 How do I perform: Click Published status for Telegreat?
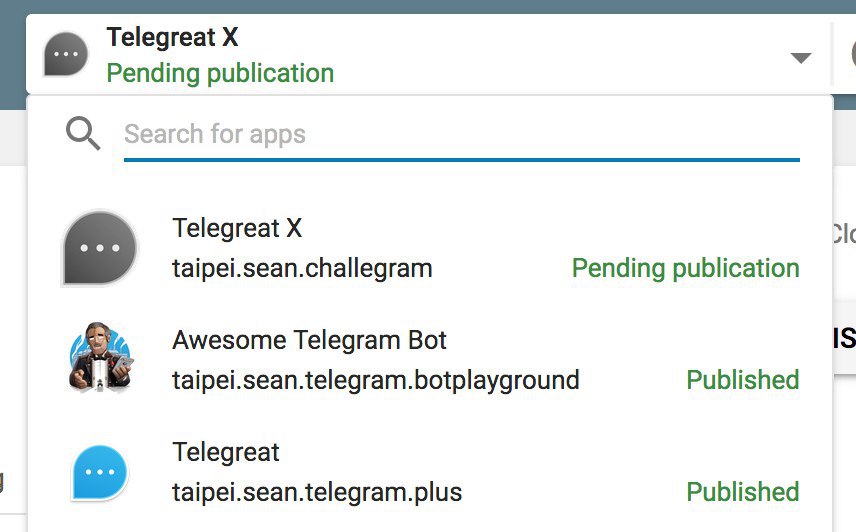742,492
